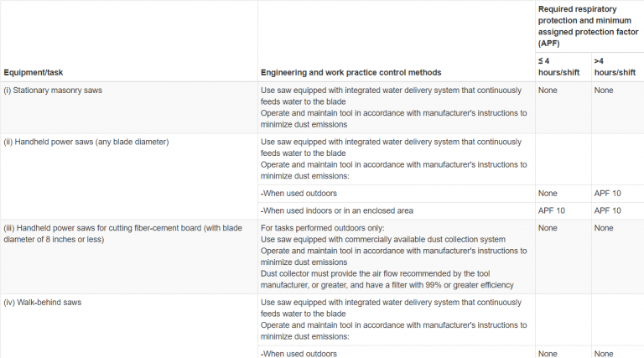Screen dimensions: 644x358
Task: Select the Stationary masonry saws row label
Action: (53, 90)
